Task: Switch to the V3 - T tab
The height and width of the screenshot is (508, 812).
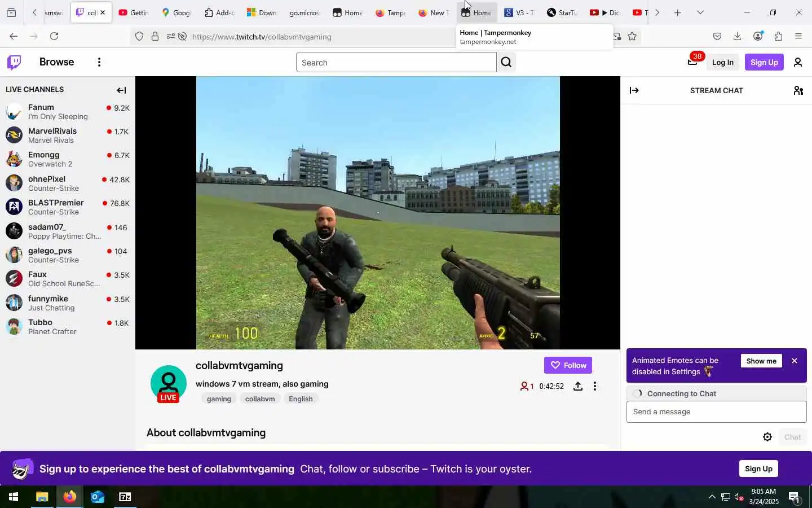Action: click(519, 12)
